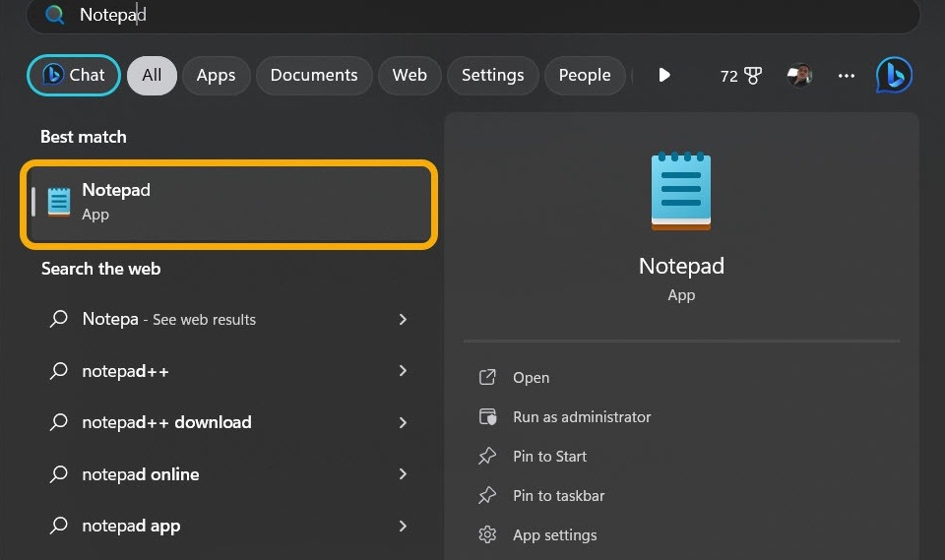
Task: Click the pin icon beside Pin to Start
Action: [487, 456]
